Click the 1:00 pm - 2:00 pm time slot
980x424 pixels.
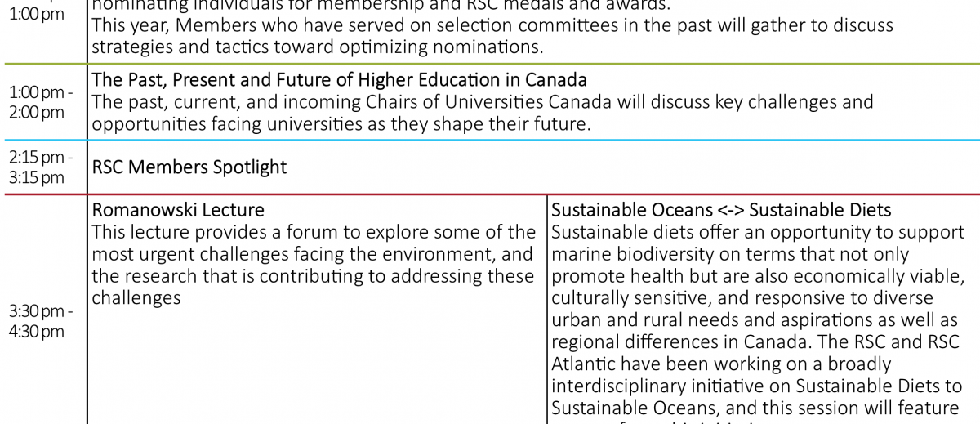click(x=41, y=103)
